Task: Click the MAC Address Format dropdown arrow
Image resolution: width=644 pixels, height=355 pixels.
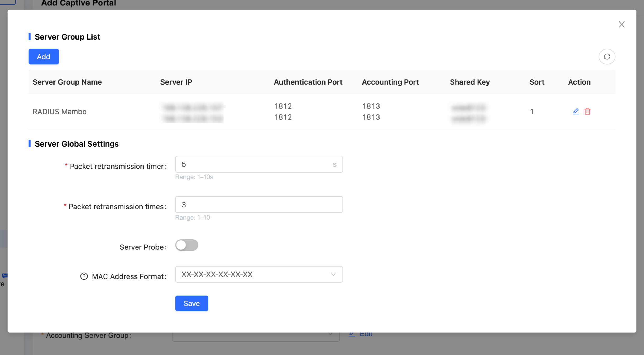Action: (333, 274)
